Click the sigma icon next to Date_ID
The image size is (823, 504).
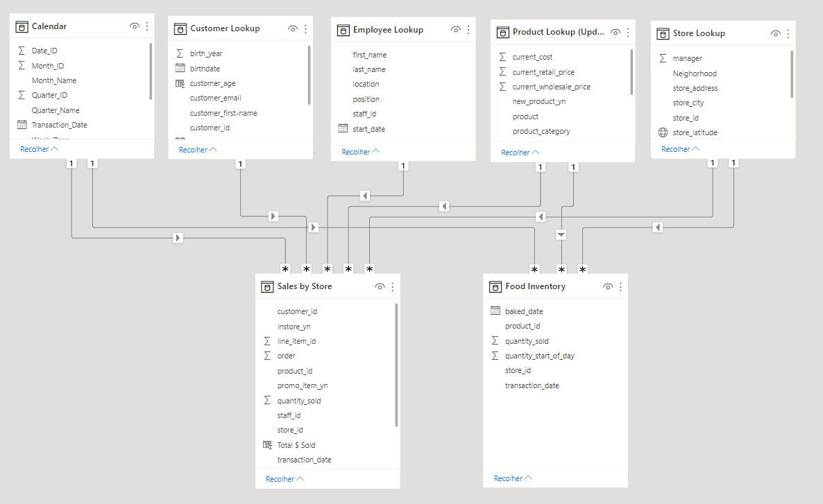pos(23,50)
